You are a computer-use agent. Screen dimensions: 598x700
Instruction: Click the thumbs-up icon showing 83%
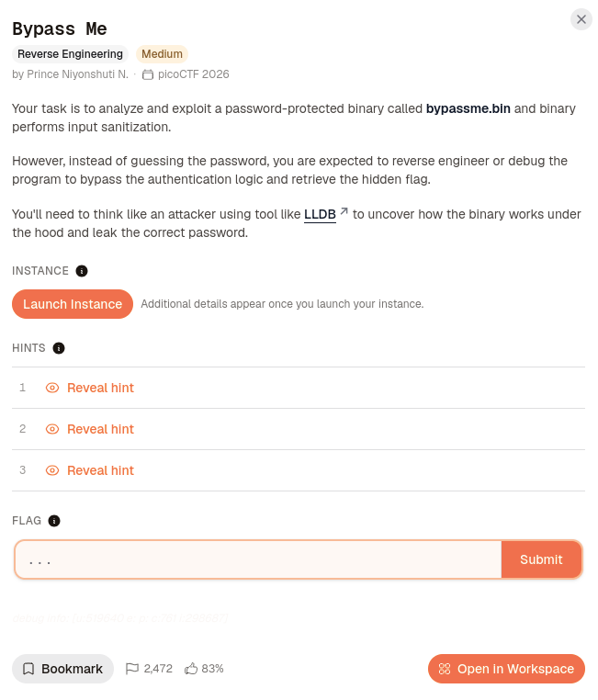pos(191,669)
